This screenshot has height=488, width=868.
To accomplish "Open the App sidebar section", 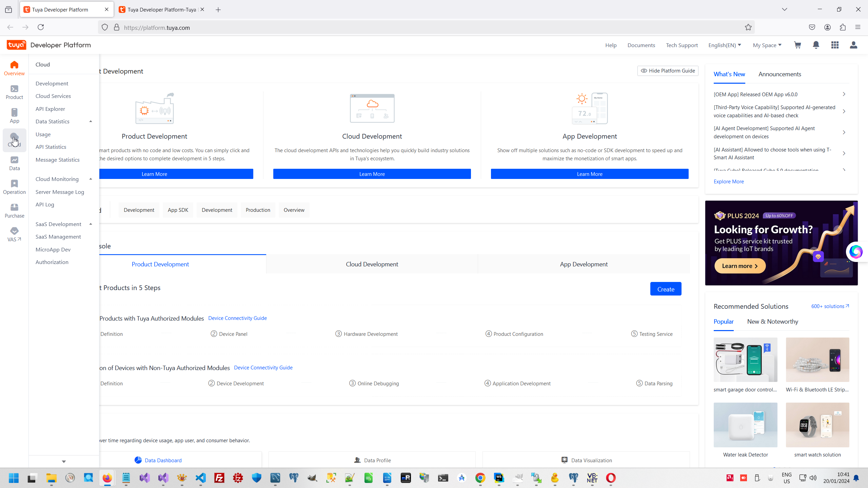I will click(x=14, y=116).
